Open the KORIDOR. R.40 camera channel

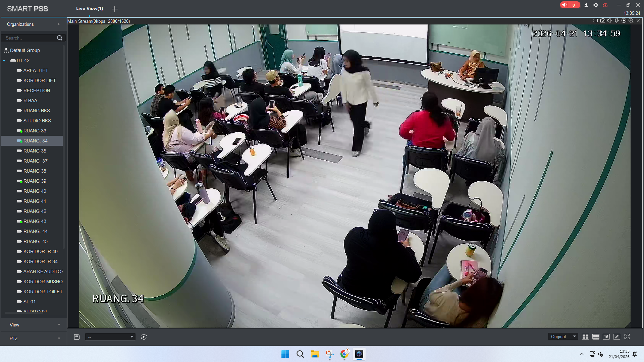click(x=37, y=251)
